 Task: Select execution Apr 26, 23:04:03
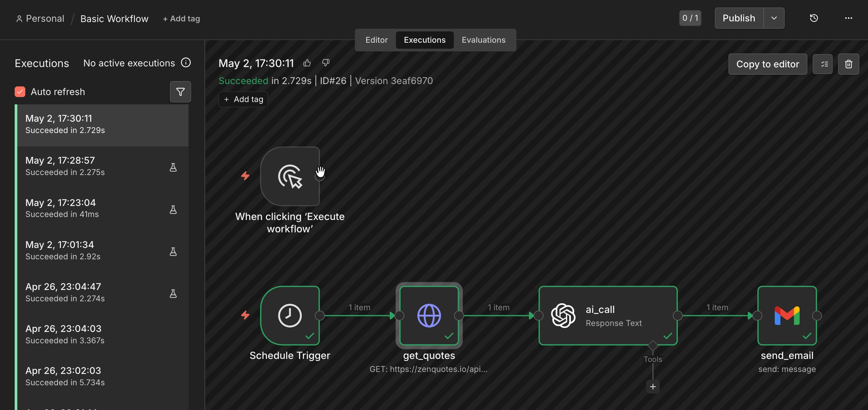tap(103, 335)
